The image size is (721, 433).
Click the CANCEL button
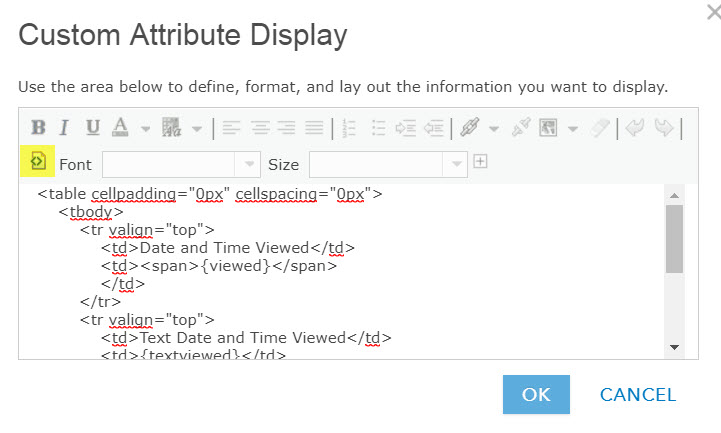pyautogui.click(x=638, y=395)
